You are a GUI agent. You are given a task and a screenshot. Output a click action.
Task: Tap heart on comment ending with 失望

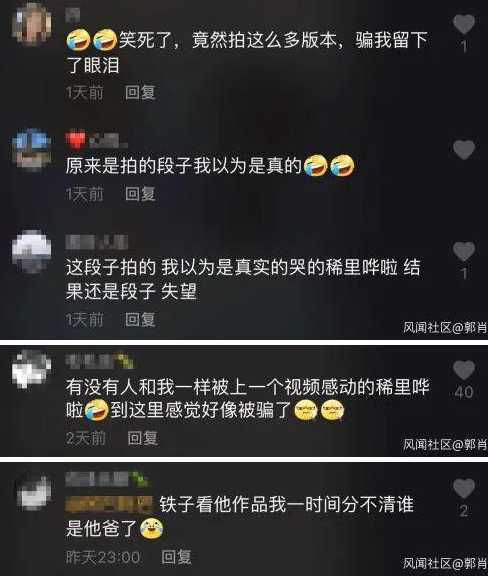click(x=464, y=252)
